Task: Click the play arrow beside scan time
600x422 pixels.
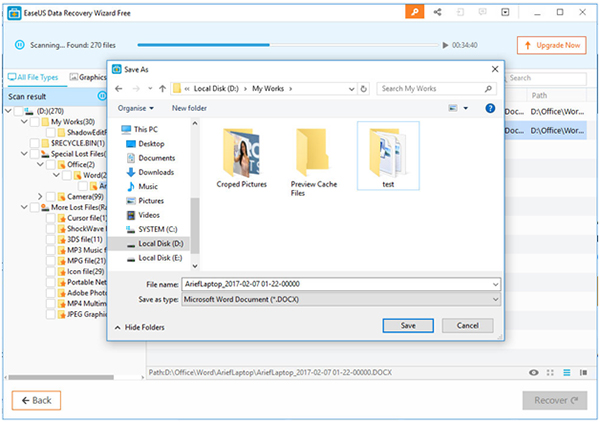Action: tap(445, 45)
